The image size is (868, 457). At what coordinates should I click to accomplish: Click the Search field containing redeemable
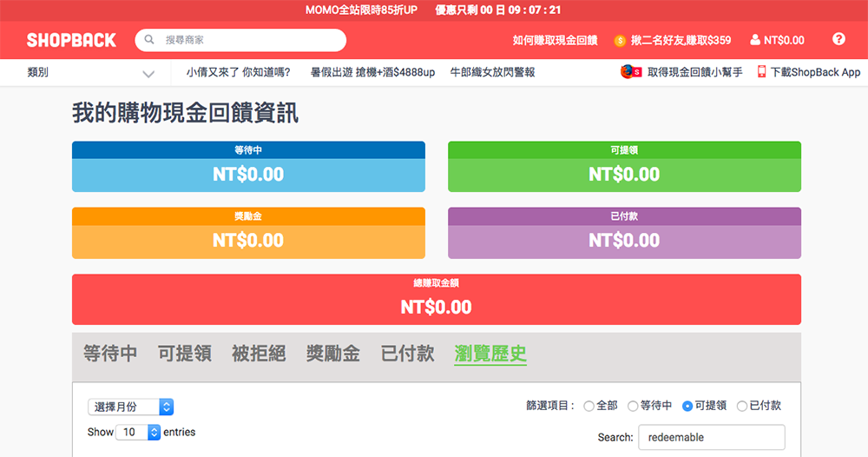pyautogui.click(x=711, y=438)
